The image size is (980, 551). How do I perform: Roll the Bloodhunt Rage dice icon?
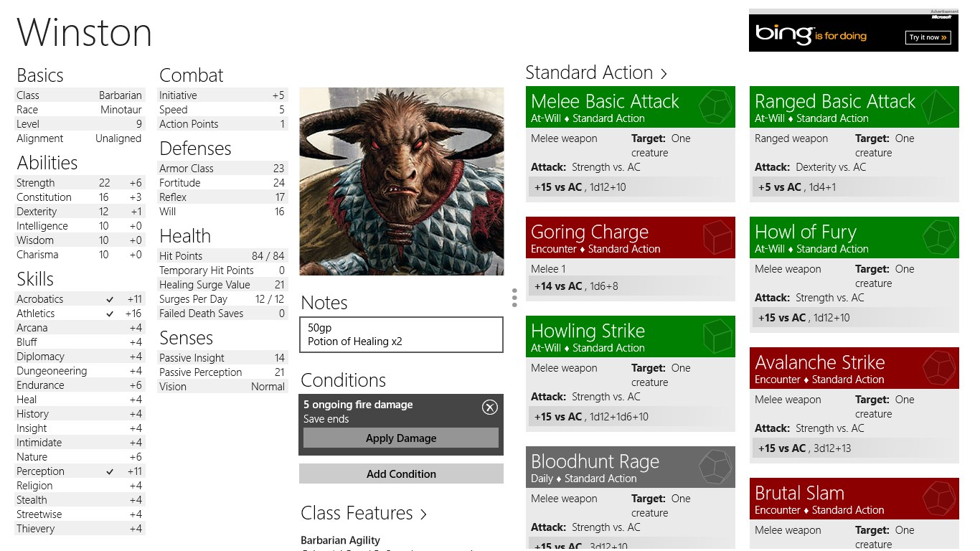(x=717, y=467)
